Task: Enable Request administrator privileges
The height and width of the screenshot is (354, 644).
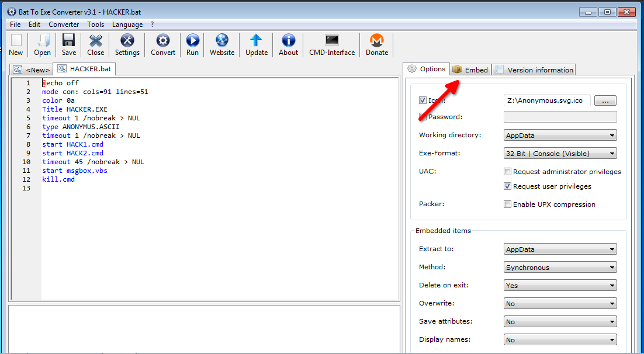Action: [508, 172]
